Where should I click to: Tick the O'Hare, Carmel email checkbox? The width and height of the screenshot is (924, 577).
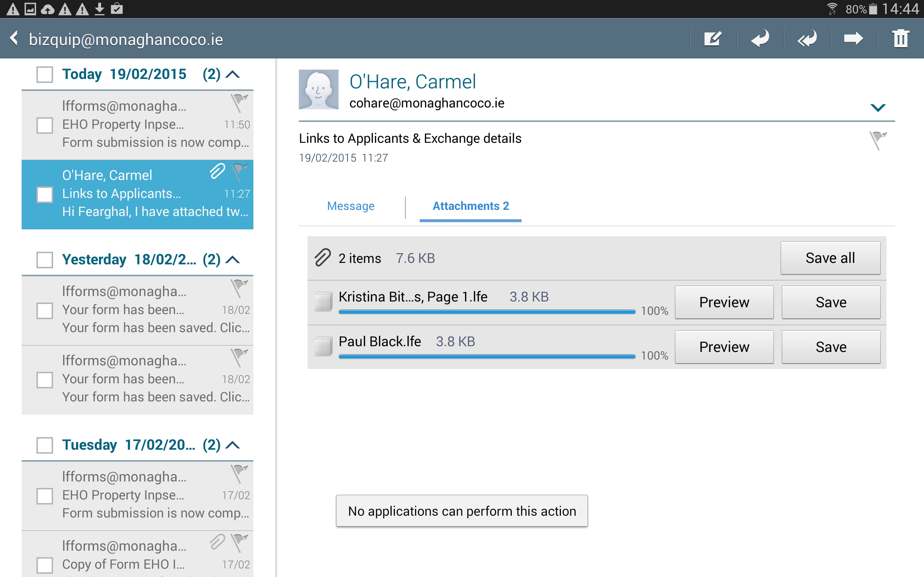[45, 194]
